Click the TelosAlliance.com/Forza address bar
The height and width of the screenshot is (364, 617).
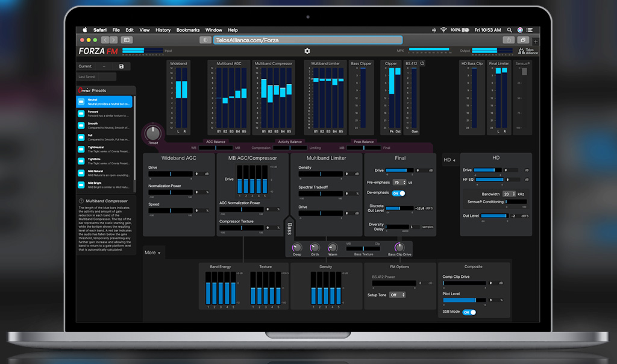point(308,40)
